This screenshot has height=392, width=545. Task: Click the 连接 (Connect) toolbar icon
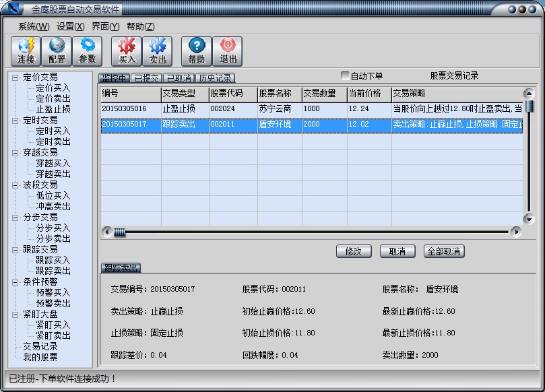tap(26, 51)
